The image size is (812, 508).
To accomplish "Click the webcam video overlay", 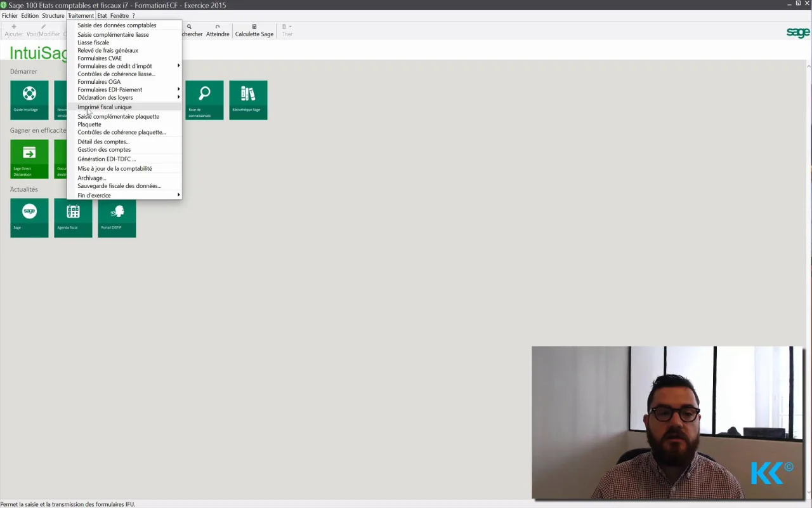I will [668, 422].
